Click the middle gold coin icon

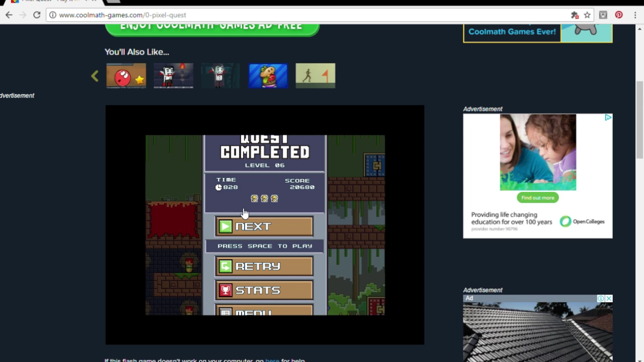[x=264, y=199]
